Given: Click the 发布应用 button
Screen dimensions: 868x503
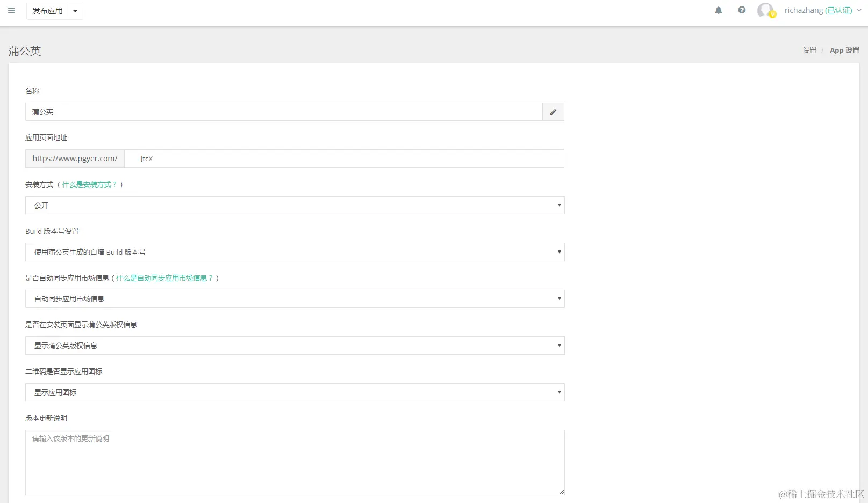Looking at the screenshot, I should [47, 11].
